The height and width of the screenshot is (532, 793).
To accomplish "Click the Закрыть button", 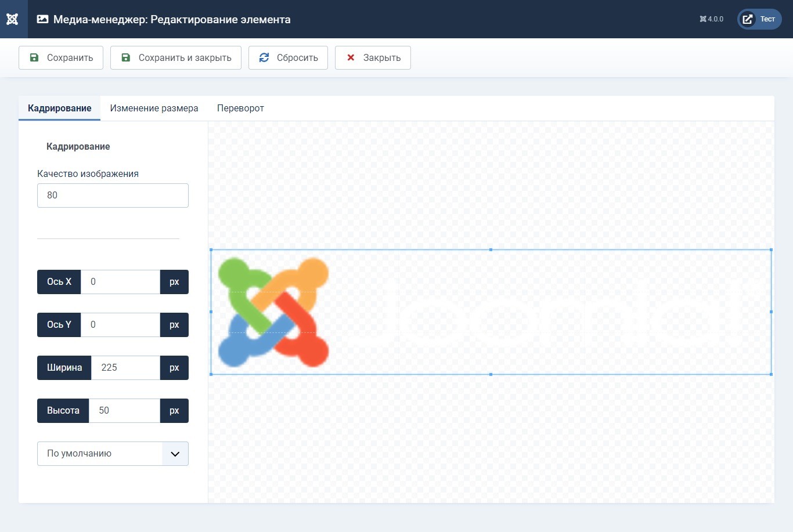I will [x=373, y=58].
